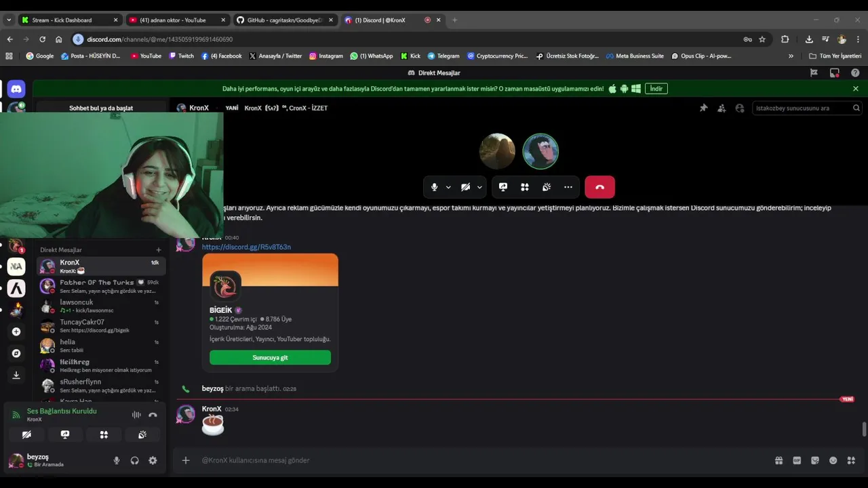This screenshot has height=488, width=868.
Task: Download apps icon in server sidebar
Action: coord(16,375)
